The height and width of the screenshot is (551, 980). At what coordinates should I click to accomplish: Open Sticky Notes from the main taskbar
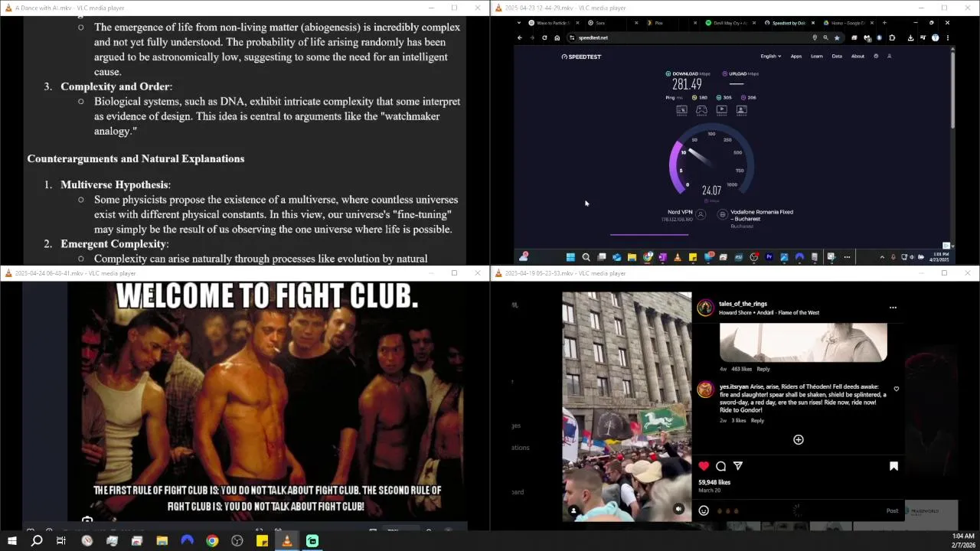262,541
